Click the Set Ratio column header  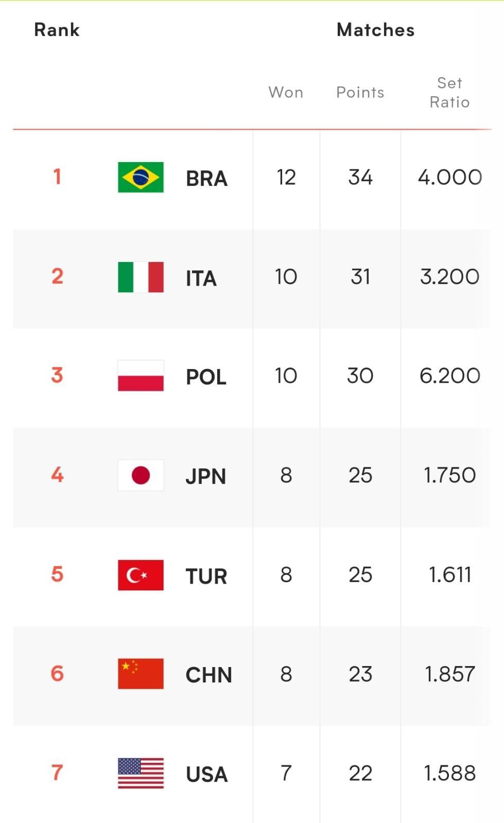click(x=449, y=93)
